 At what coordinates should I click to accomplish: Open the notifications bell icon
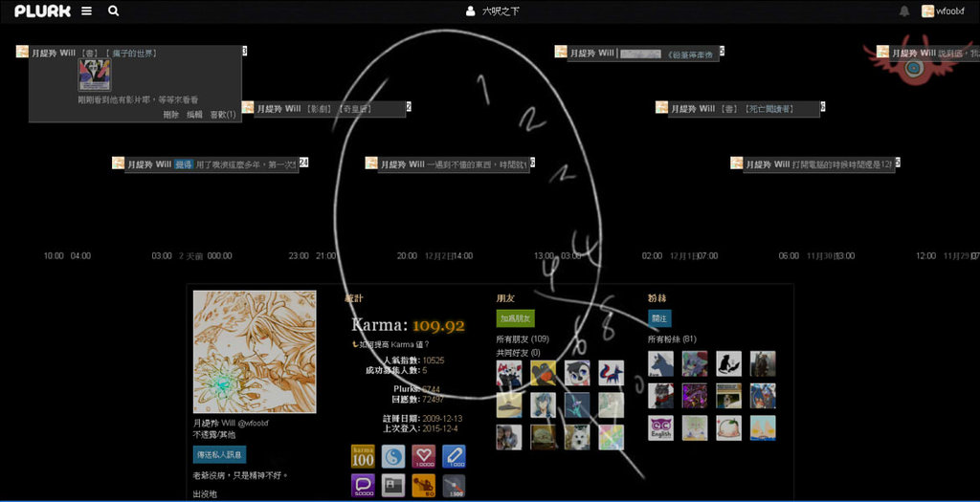coord(904,11)
